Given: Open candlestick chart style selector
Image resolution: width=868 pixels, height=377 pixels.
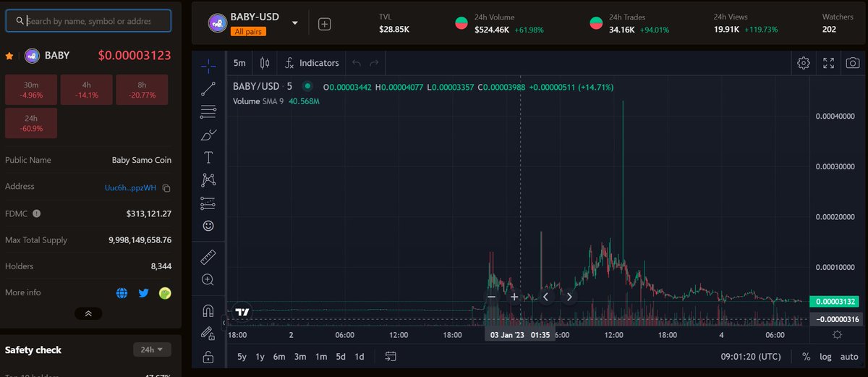Looking at the screenshot, I should (264, 63).
